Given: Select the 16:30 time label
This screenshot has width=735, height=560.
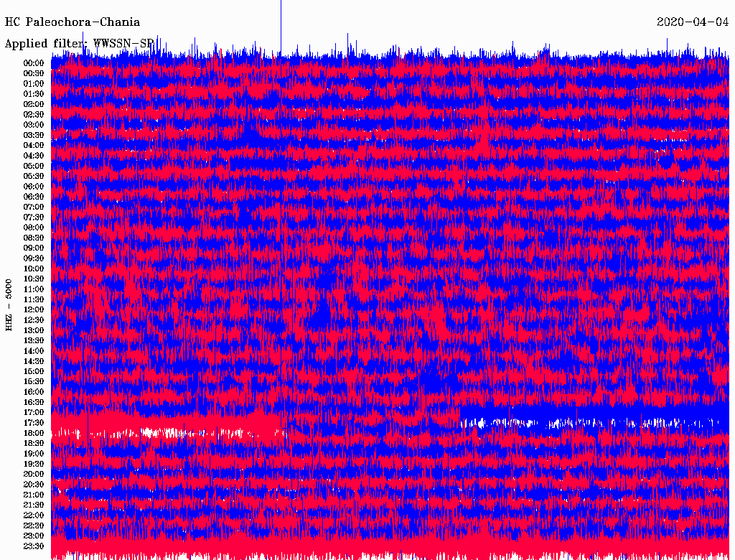Looking at the screenshot, I should click(34, 403).
